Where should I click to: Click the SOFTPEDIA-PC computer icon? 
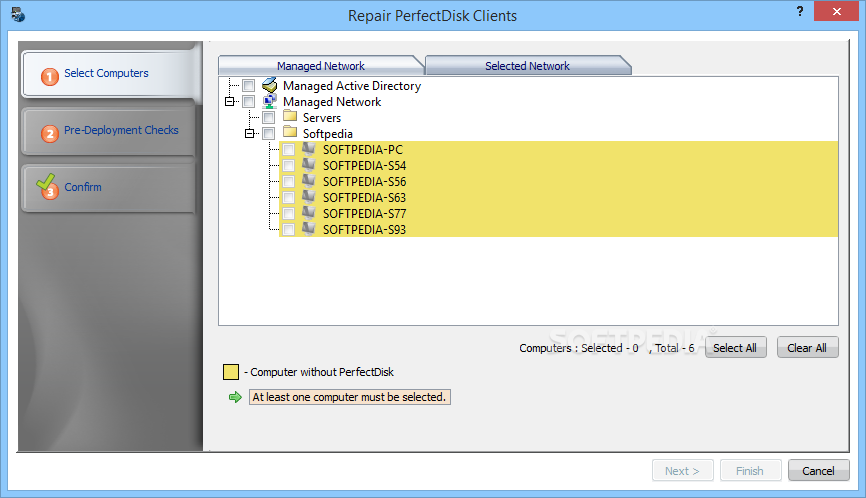[x=309, y=149]
